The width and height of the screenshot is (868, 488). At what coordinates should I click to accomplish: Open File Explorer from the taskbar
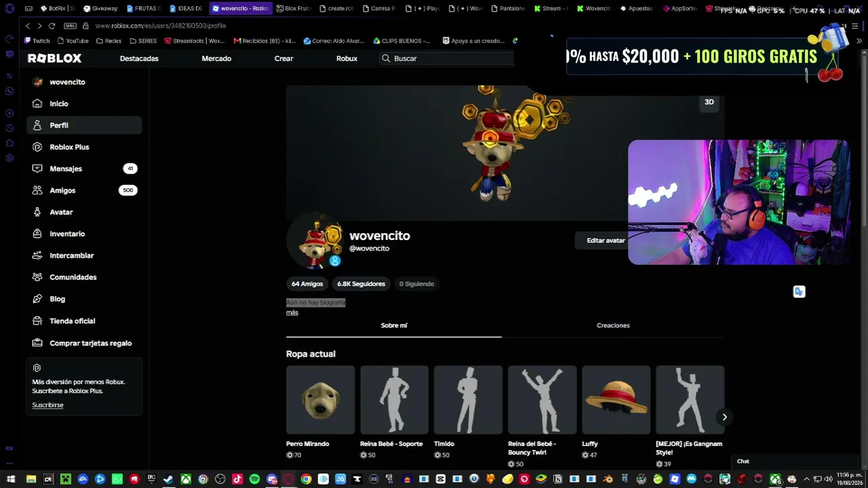tap(31, 479)
